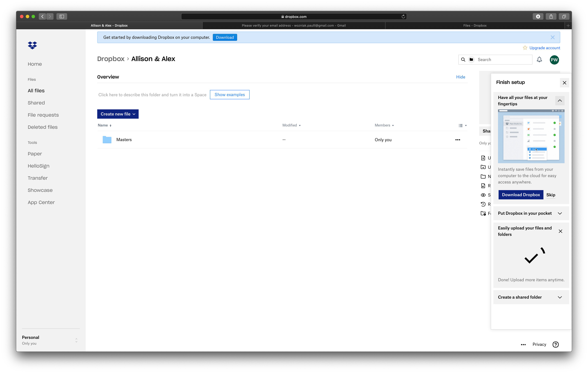Expand Create a shared folder section

pyautogui.click(x=559, y=297)
